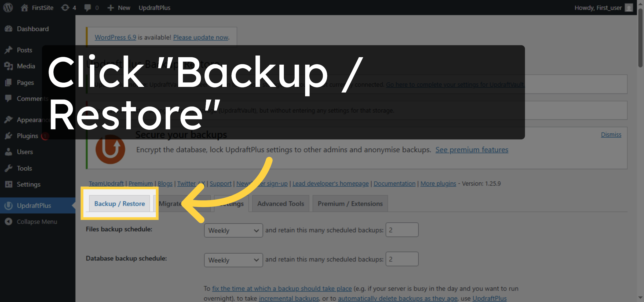
Task: Click the UpdraftPlus sidebar icon
Action: 8,205
